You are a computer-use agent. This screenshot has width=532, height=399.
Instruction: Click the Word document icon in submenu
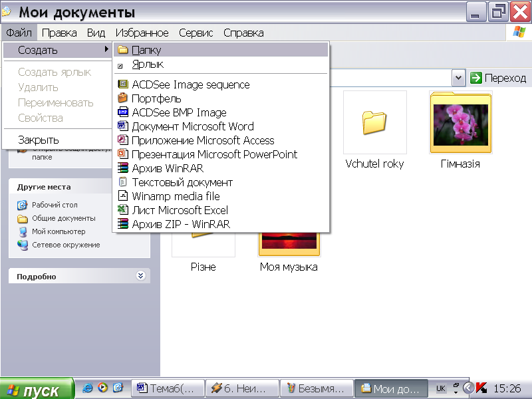tap(123, 126)
